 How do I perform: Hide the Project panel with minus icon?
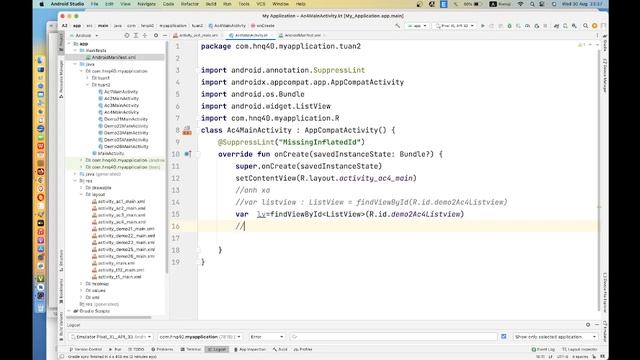pyautogui.click(x=164, y=36)
